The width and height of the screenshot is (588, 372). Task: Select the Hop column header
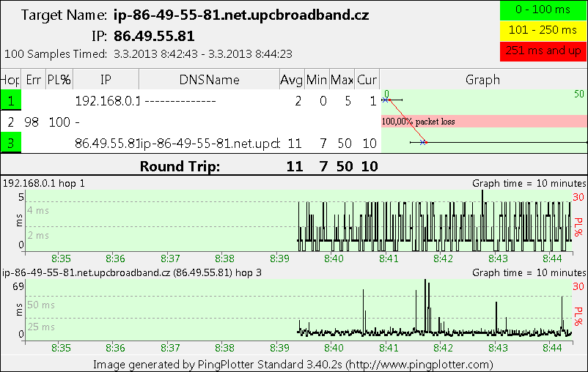point(10,79)
